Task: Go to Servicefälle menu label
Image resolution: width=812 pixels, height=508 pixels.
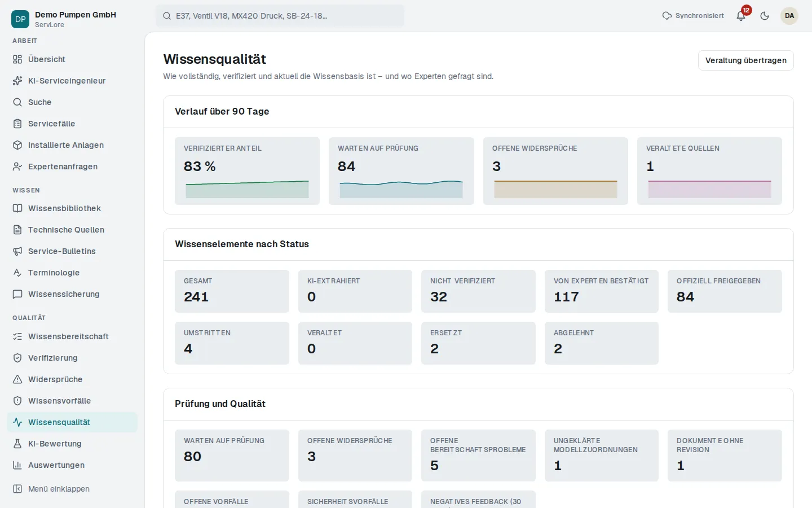Action: (52, 124)
